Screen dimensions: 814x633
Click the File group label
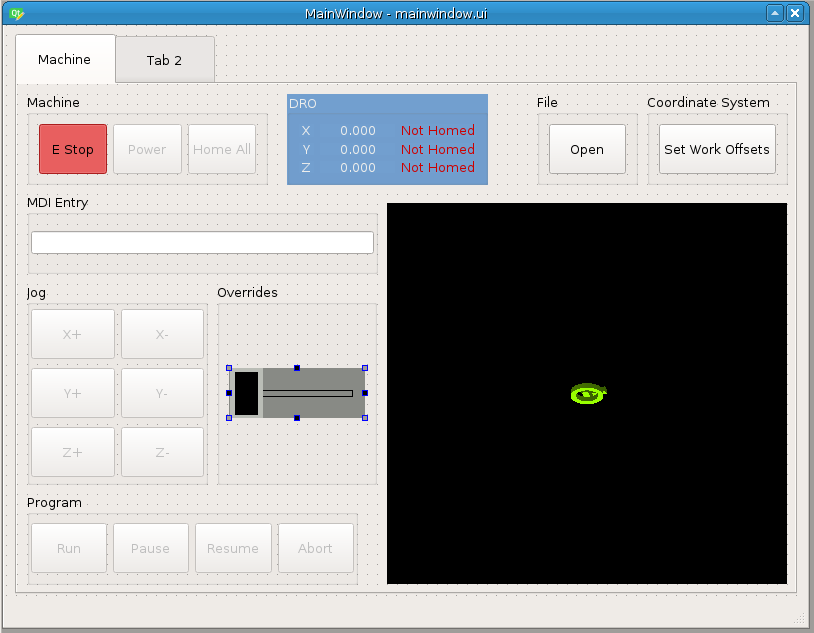click(x=547, y=102)
